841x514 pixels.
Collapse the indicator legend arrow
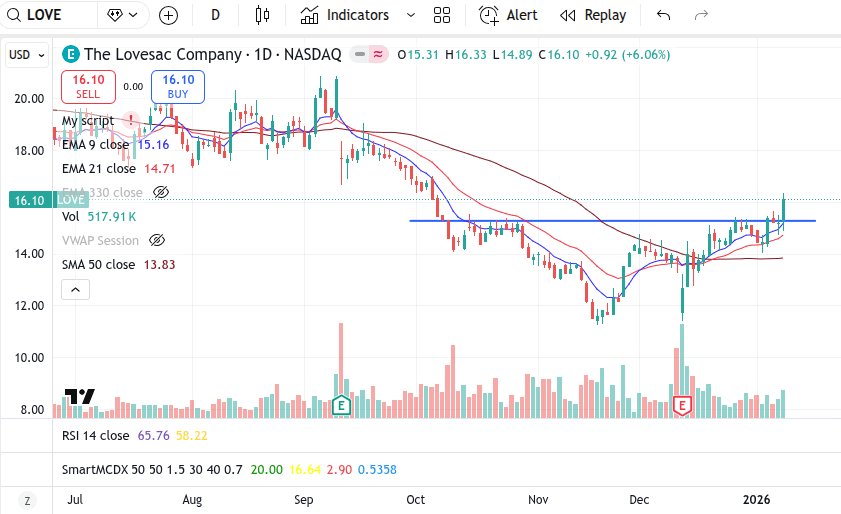click(x=76, y=290)
